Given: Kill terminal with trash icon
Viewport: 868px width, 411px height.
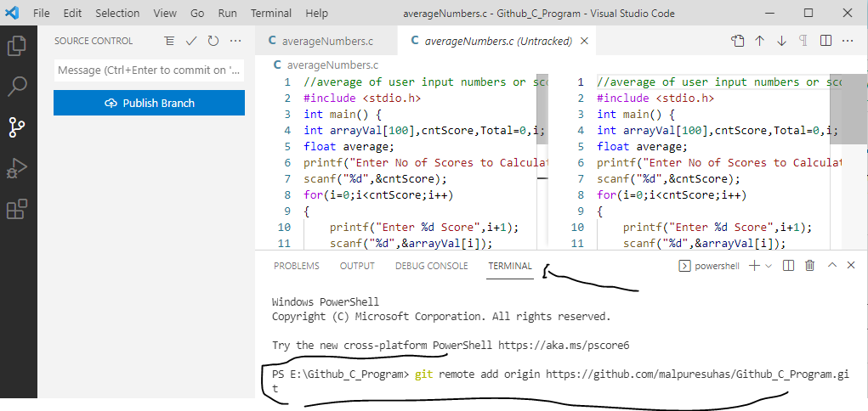Looking at the screenshot, I should pos(810,266).
